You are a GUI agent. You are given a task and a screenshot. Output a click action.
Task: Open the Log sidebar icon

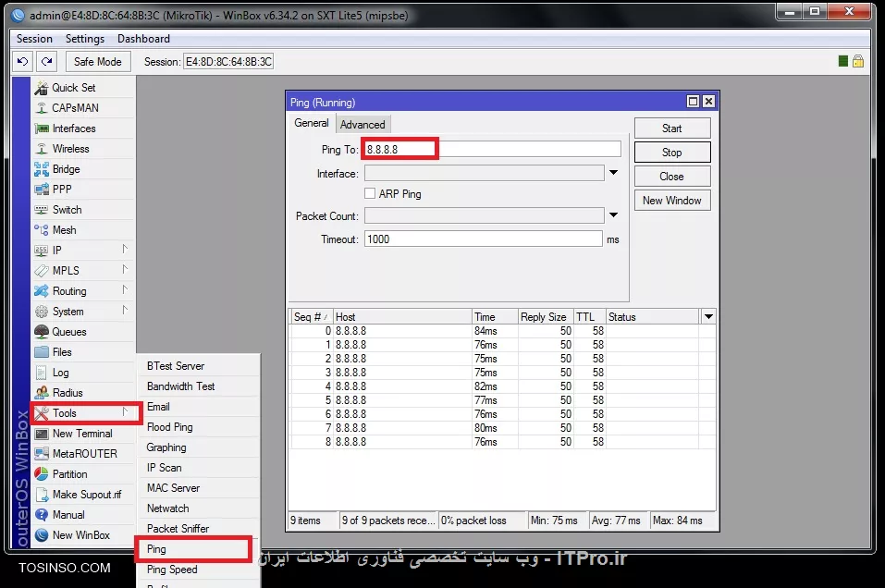pos(42,373)
